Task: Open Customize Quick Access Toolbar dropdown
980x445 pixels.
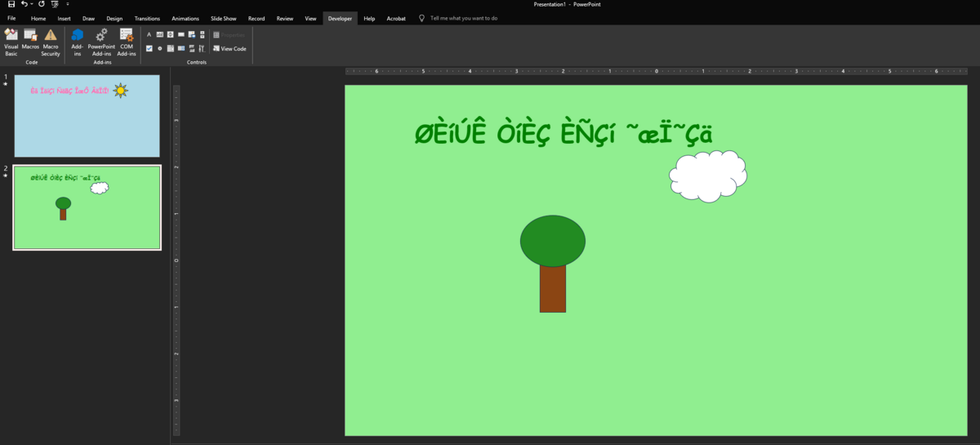Action: (x=68, y=4)
